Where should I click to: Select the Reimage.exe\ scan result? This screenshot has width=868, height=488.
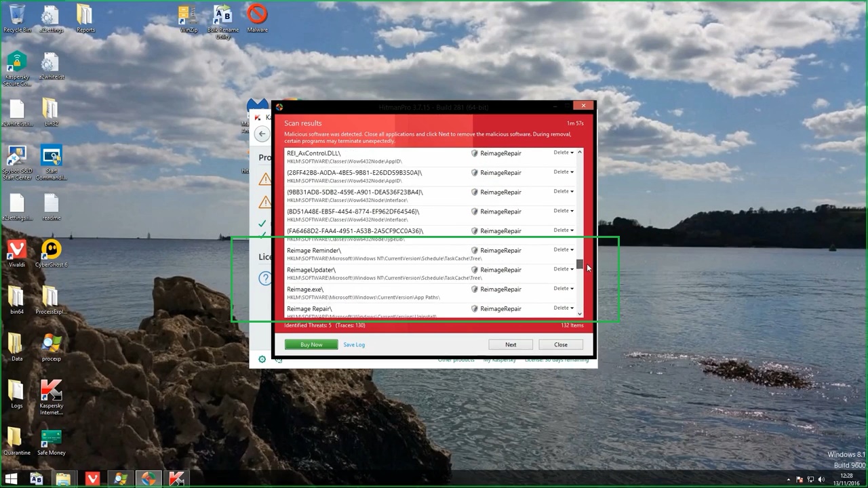[x=430, y=293]
